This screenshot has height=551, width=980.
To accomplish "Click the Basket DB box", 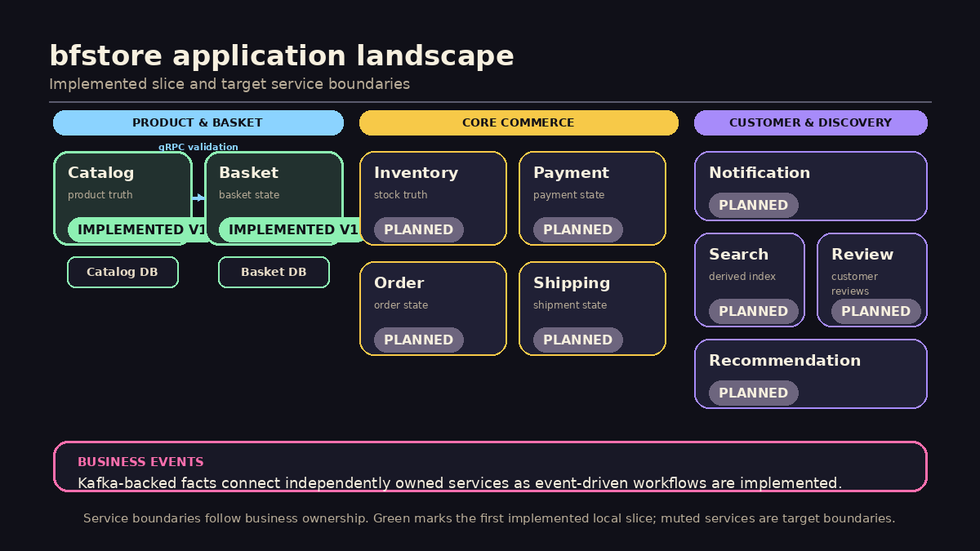I will (x=274, y=272).
